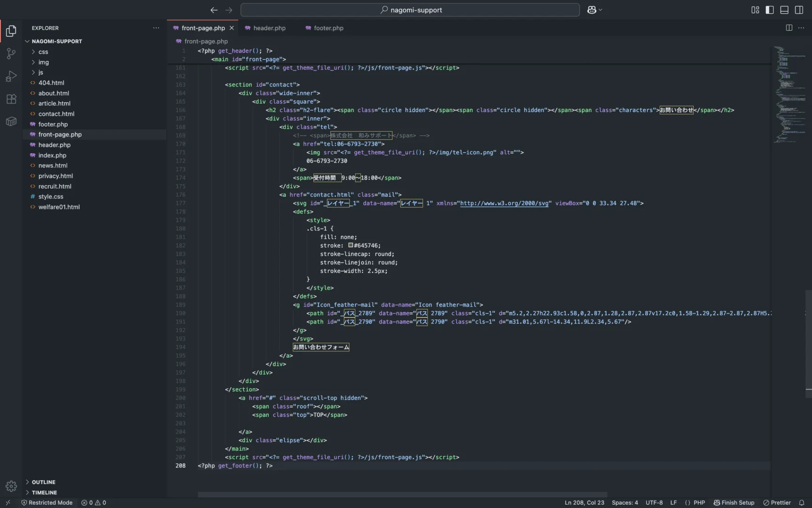Click the Manage gear icon
This screenshot has height=508, width=812.
tap(11, 486)
